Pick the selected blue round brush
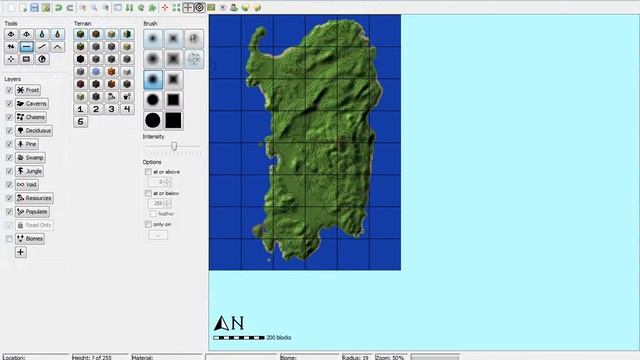The height and width of the screenshot is (360, 640). pyautogui.click(x=153, y=80)
